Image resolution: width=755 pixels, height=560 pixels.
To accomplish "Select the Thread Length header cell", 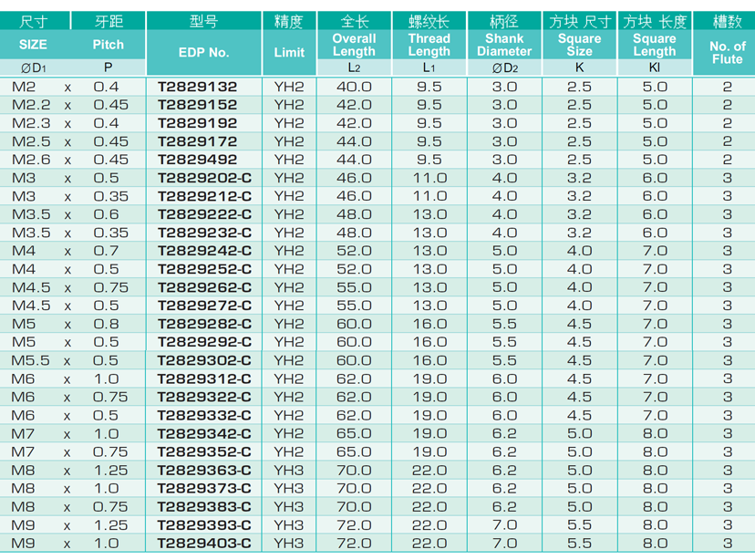I will click(x=429, y=45).
